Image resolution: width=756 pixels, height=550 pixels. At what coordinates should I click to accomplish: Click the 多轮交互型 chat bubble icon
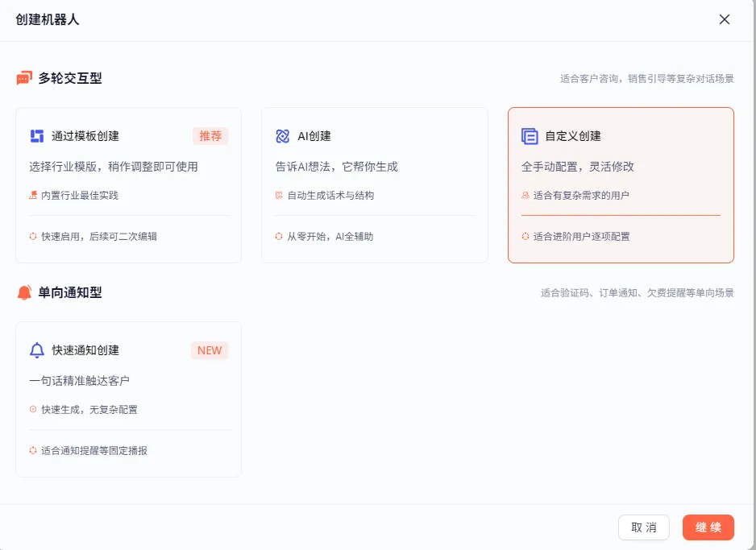tap(24, 78)
